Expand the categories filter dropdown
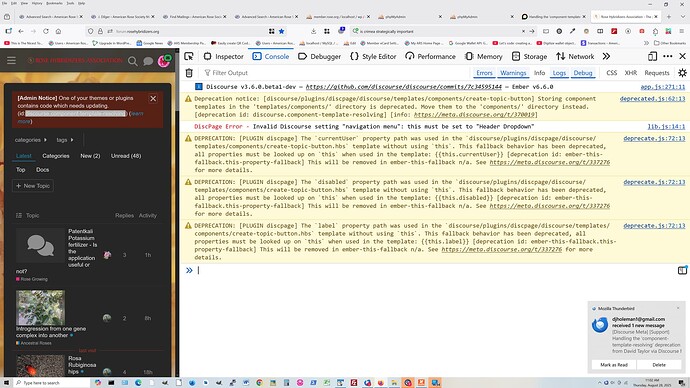The image size is (690, 388). (x=30, y=140)
